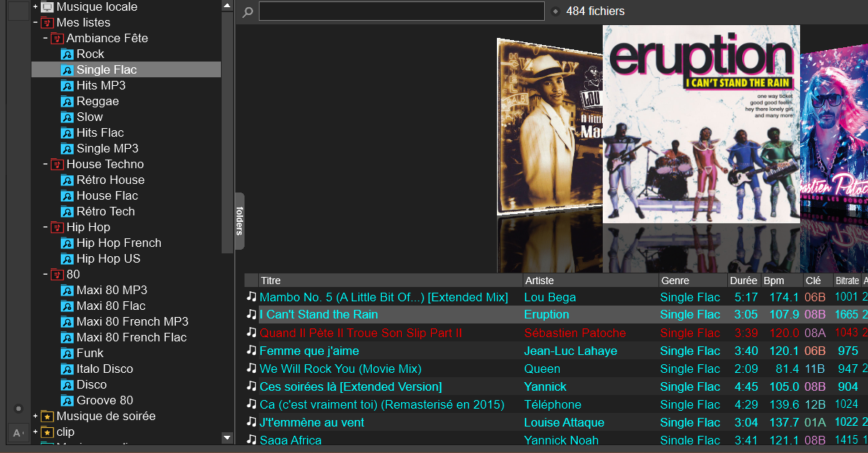Click music note icon of Femme que j'aime row
The image size is (868, 453).
251,350
